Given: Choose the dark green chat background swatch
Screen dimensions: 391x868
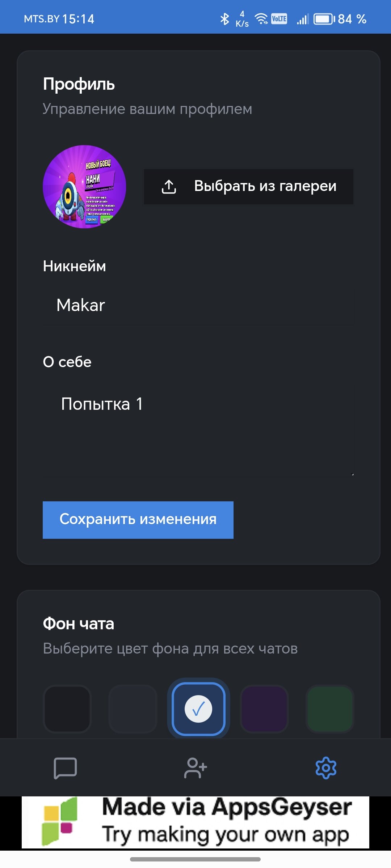Looking at the screenshot, I should [x=330, y=709].
